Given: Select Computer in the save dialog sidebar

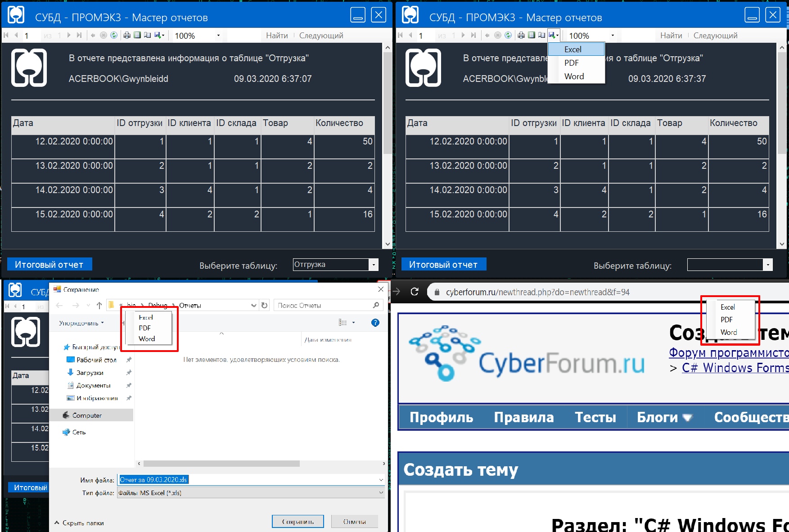Looking at the screenshot, I should (87, 415).
